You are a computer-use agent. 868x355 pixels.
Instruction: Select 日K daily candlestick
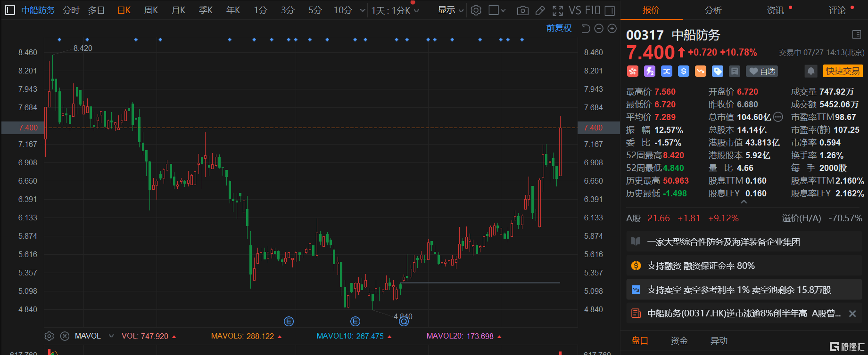(124, 10)
